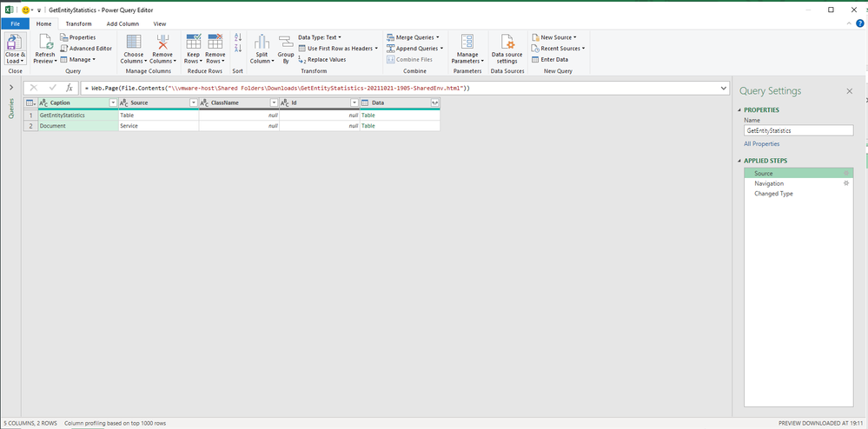Click the Remove Columns icon
Viewport: 868px width, 429px height.
coord(162,42)
